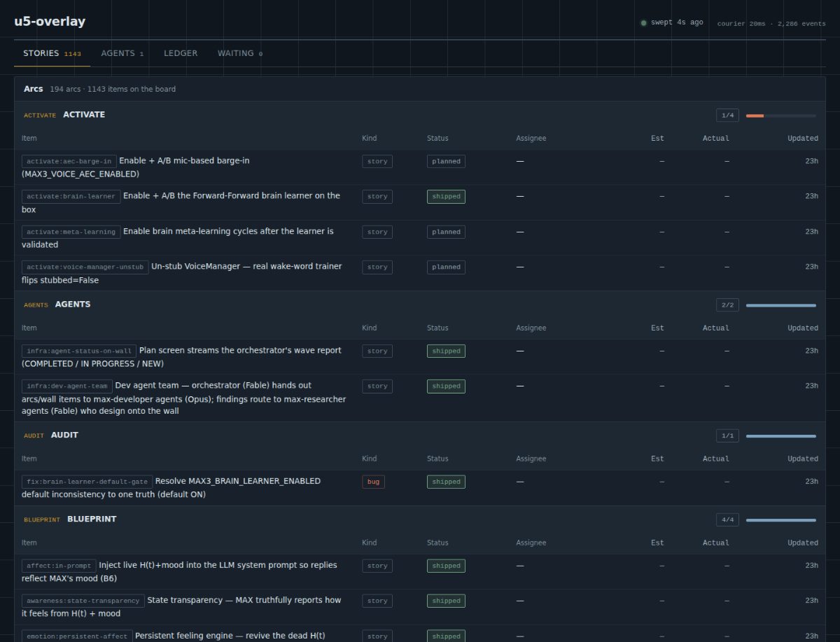Click the shipped status of activate:brain-learner
Viewport: 840px width, 642px height.
[446, 197]
